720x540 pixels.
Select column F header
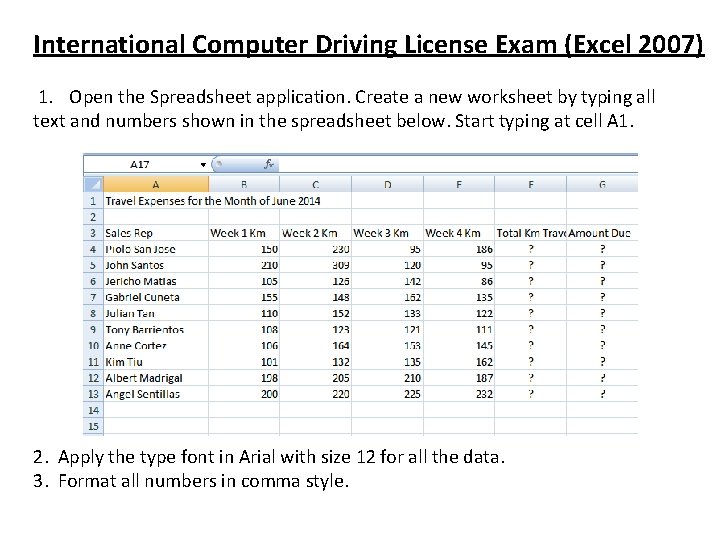tap(530, 185)
